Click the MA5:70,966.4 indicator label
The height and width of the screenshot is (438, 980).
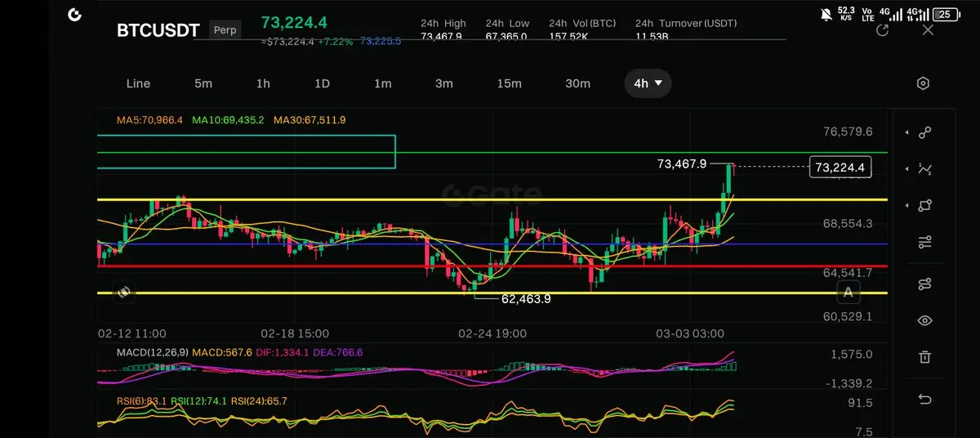(x=150, y=120)
